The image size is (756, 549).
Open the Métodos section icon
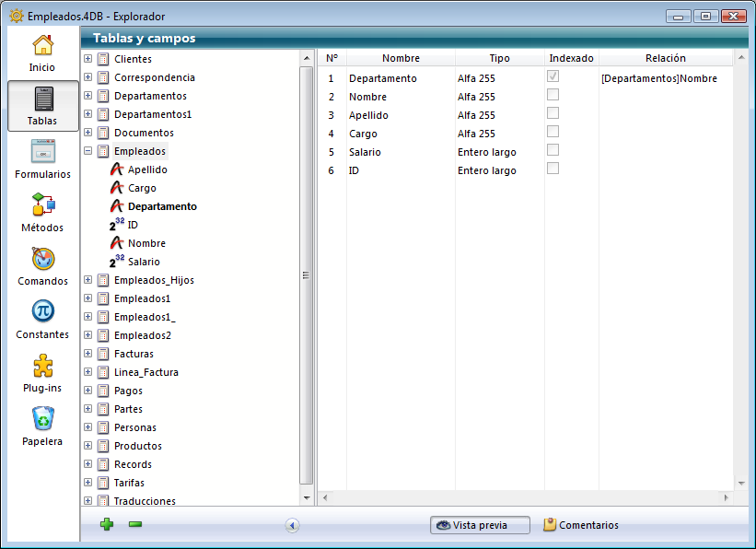[x=42, y=205]
